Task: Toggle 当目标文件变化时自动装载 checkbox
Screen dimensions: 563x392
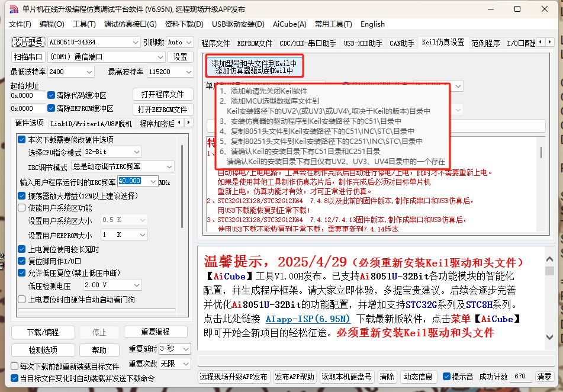Action: pos(15,378)
